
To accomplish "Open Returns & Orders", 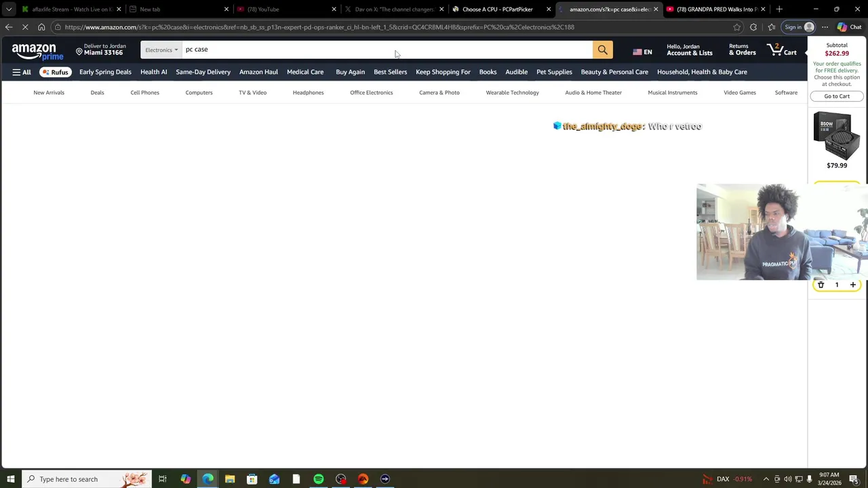I will [x=742, y=50].
